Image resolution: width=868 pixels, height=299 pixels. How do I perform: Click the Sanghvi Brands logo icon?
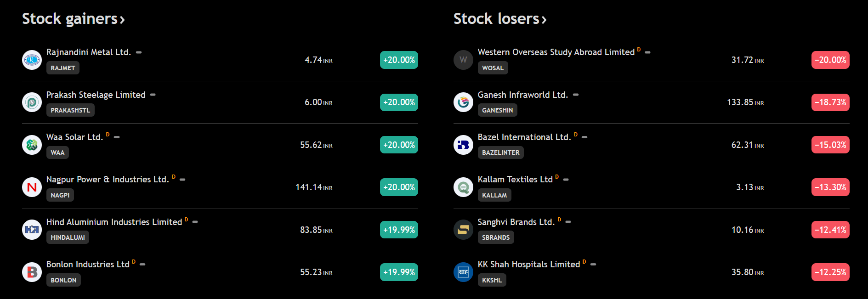[463, 230]
